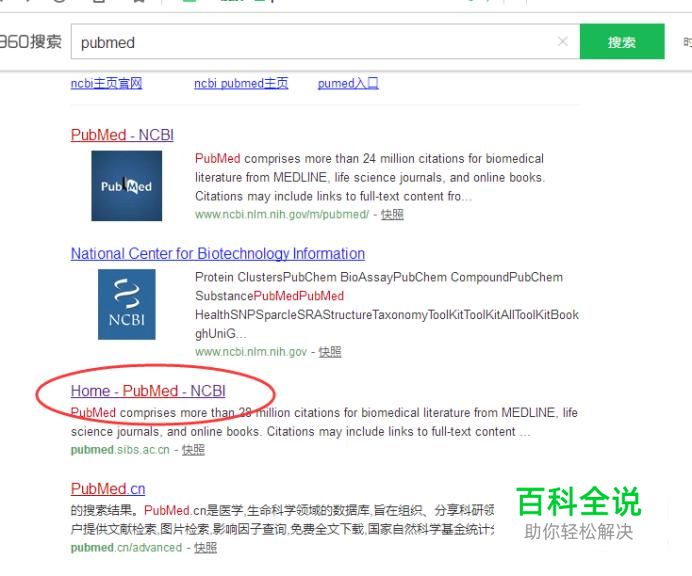
Task: Open 快照 snapshot for the www.ncbi.nlm.nih.gov result
Action: click(330, 352)
